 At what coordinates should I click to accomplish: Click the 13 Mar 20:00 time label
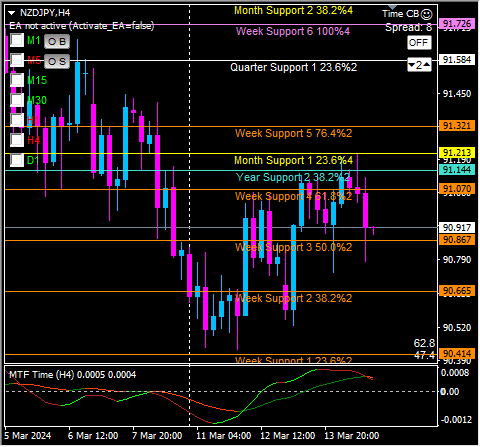coord(351,436)
